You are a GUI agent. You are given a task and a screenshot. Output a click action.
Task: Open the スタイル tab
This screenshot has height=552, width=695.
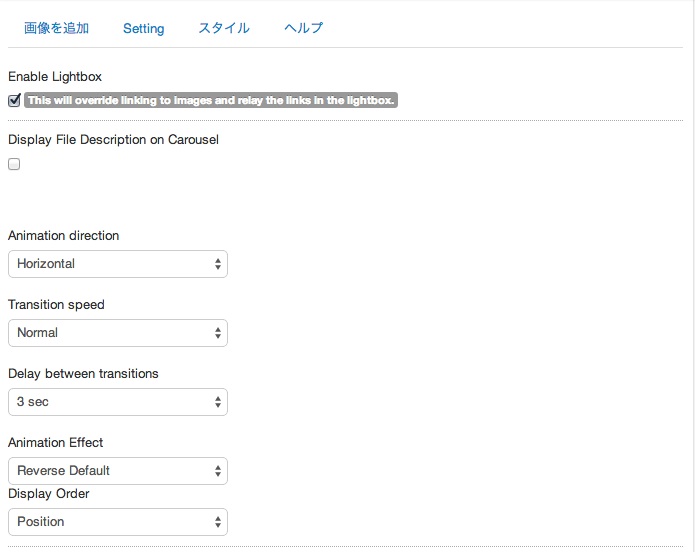click(224, 28)
